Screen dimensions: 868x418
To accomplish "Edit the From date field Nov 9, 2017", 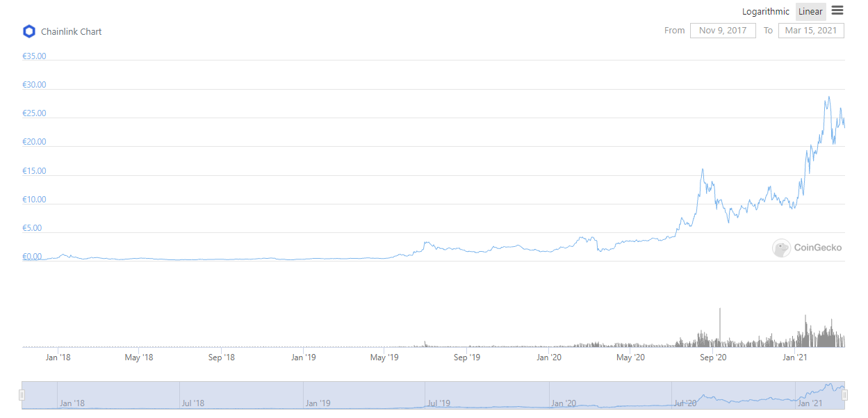I will click(x=723, y=31).
